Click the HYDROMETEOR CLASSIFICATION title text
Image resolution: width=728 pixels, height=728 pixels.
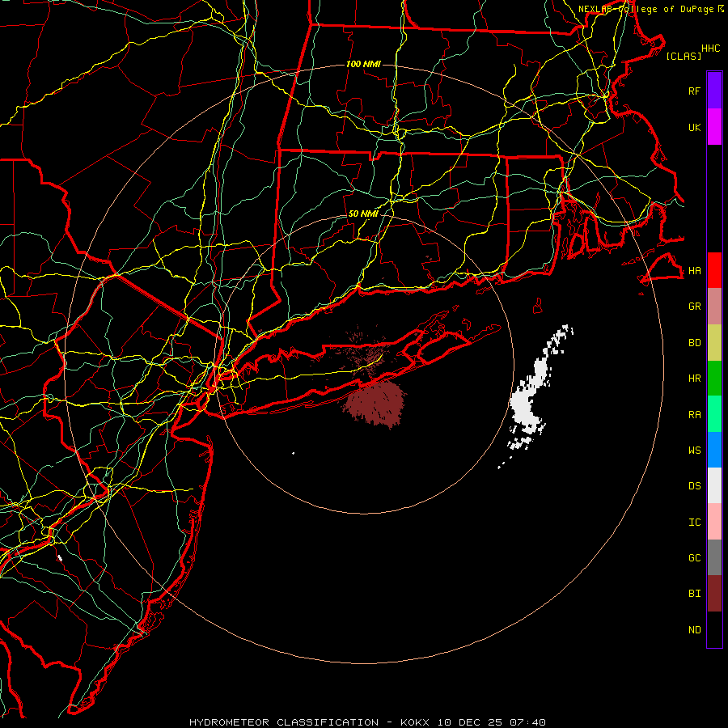[284, 722]
